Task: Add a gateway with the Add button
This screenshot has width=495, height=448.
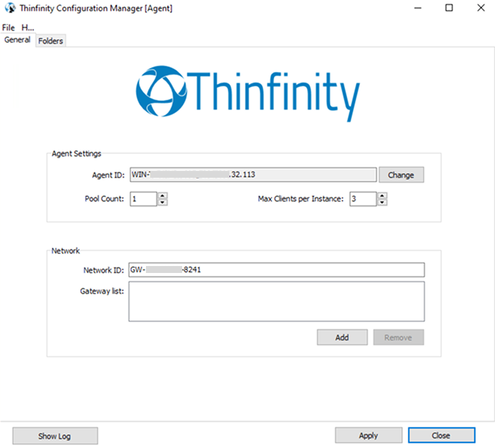Action: click(x=342, y=338)
